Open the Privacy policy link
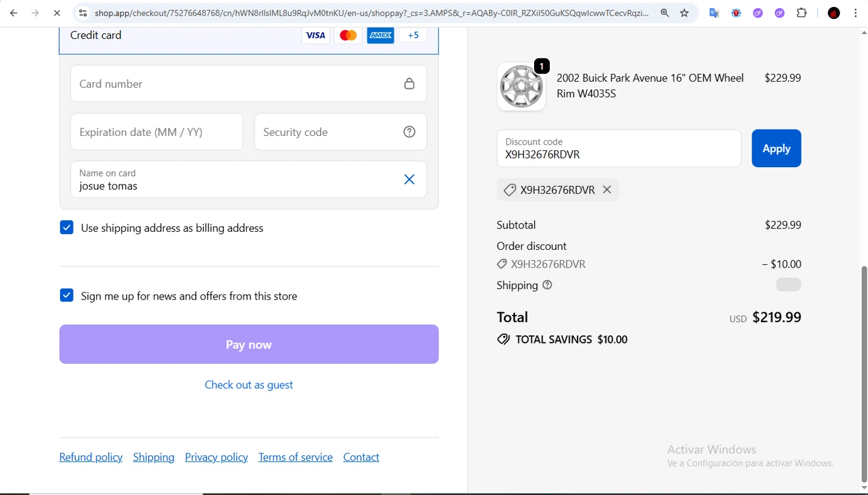868x495 pixels. [x=216, y=457]
